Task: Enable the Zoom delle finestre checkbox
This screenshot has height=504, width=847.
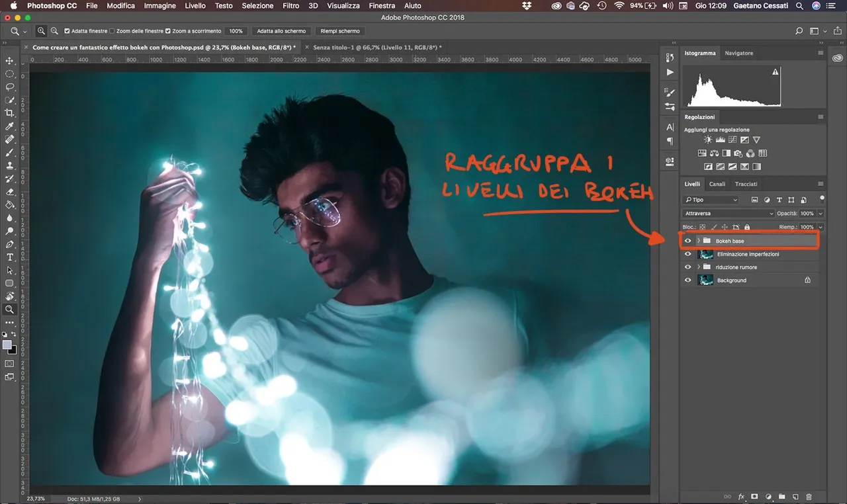Action: point(112,31)
